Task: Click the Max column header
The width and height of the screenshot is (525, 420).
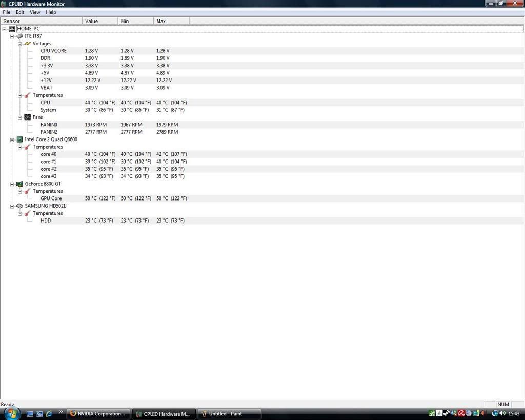Action: 171,21
